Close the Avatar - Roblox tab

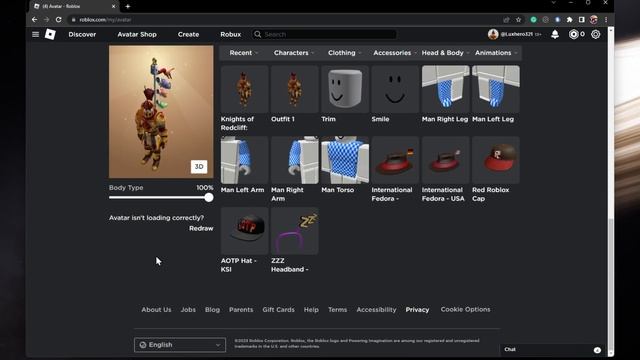tap(113, 6)
